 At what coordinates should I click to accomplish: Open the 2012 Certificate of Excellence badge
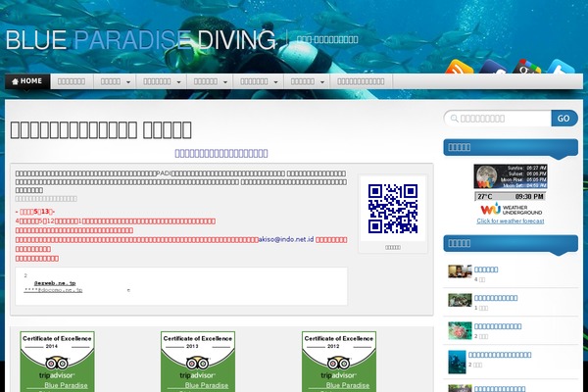click(339, 362)
